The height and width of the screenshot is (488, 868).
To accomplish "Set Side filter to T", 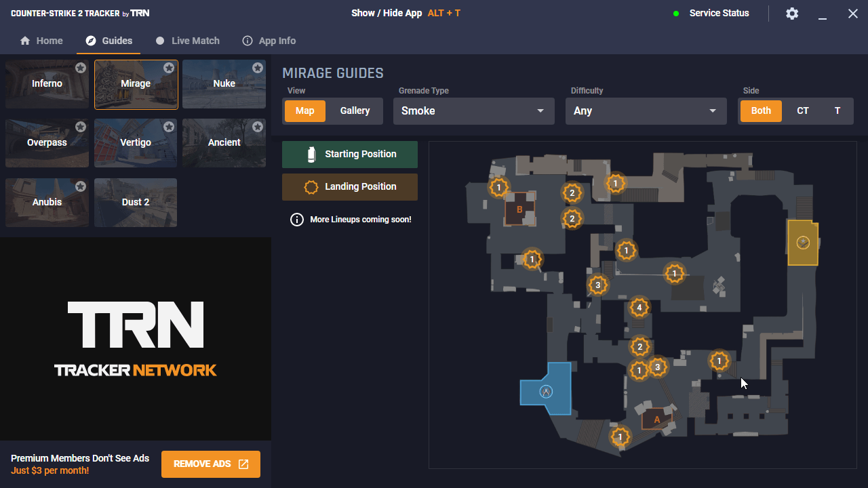I will pyautogui.click(x=837, y=111).
